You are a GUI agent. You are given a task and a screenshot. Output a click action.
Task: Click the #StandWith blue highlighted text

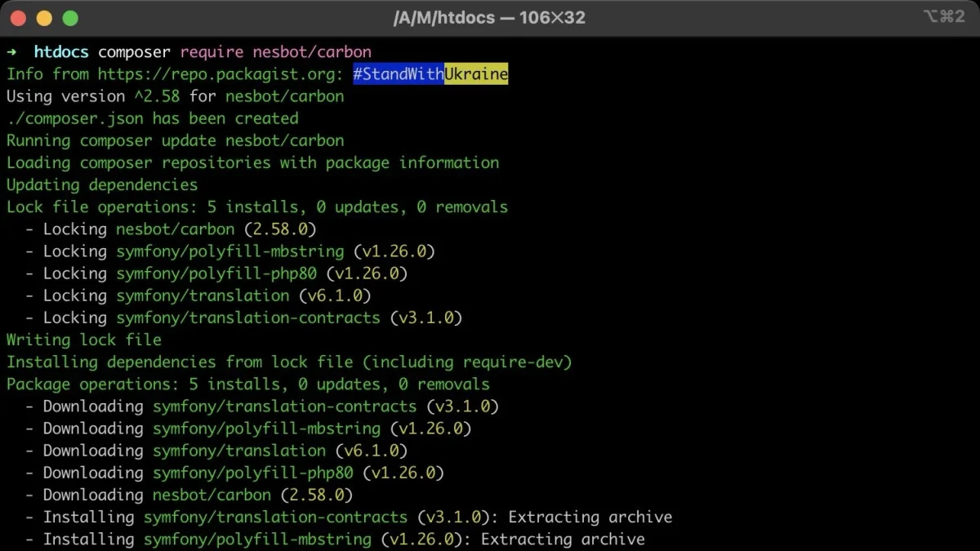(x=399, y=74)
